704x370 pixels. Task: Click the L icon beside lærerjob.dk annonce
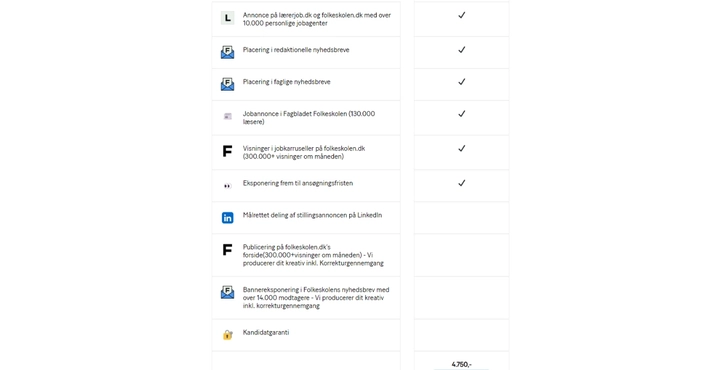(x=228, y=18)
